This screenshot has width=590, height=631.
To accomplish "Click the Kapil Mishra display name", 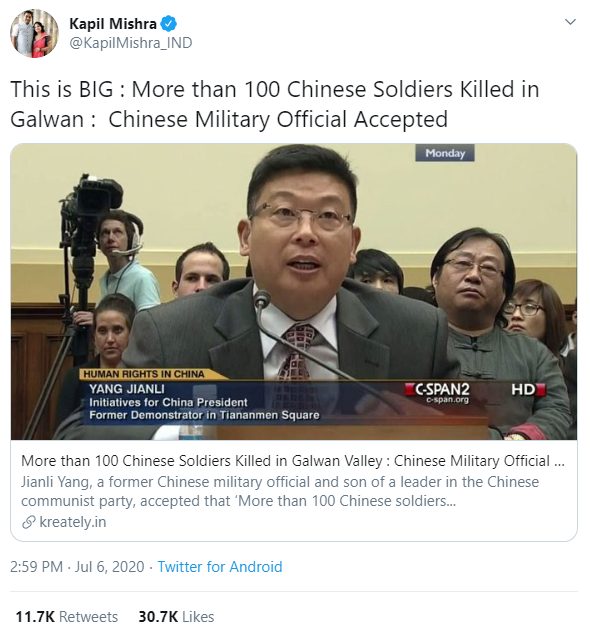I will (113, 24).
